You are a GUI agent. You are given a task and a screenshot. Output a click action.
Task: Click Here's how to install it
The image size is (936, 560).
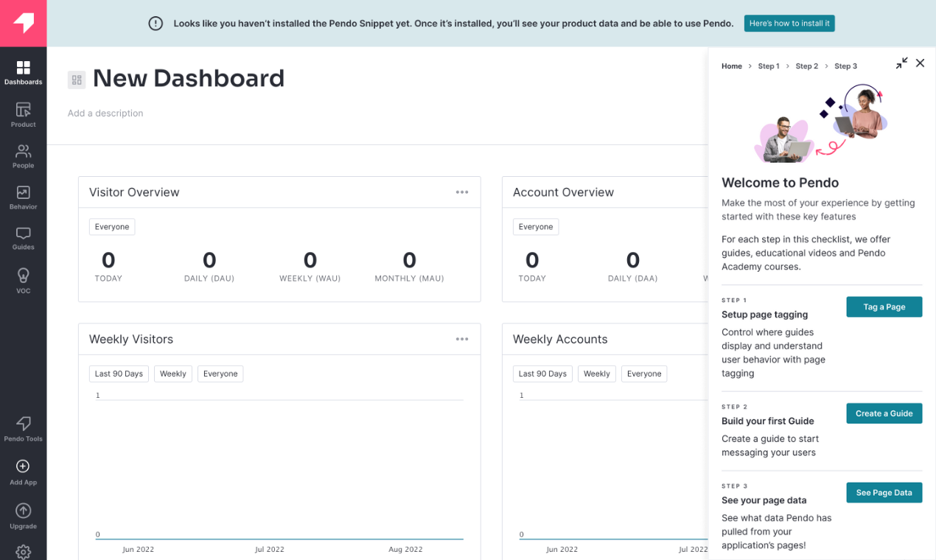pos(789,24)
